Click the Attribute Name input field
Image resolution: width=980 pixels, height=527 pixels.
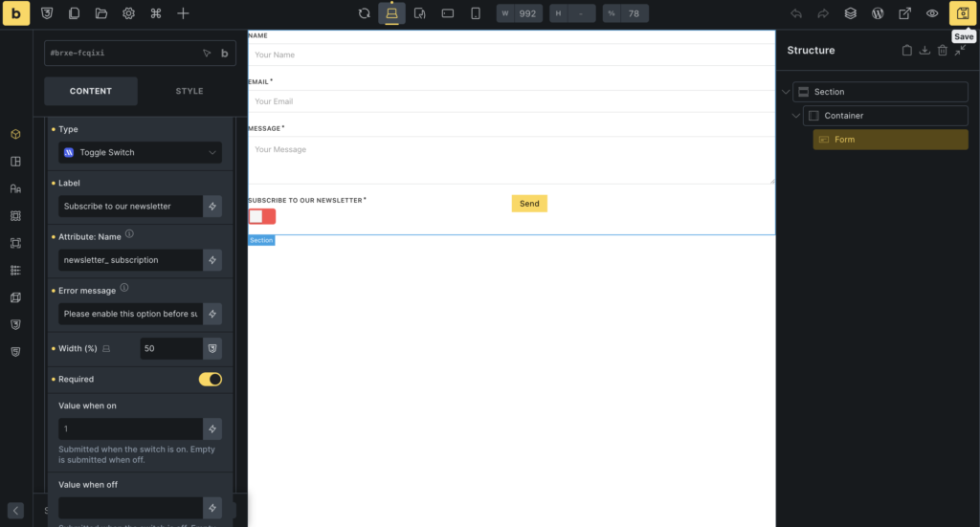point(130,260)
